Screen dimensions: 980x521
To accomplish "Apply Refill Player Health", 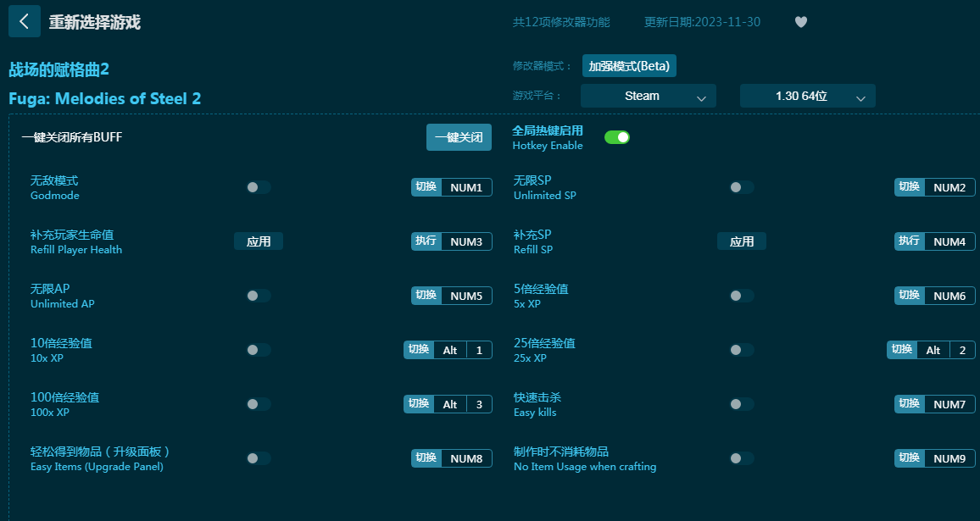I will [x=258, y=241].
